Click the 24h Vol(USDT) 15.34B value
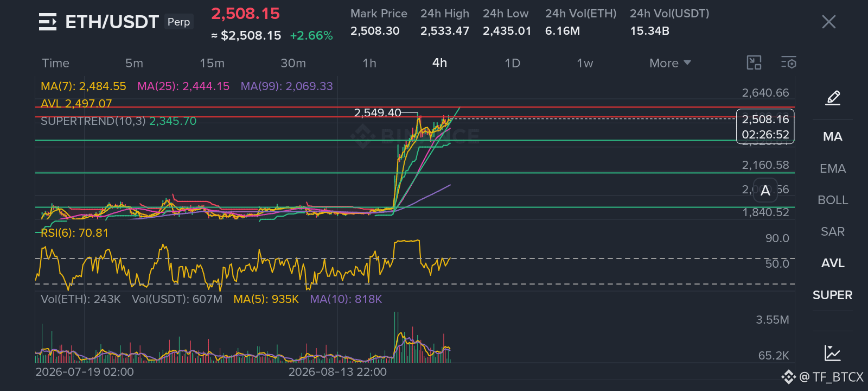The image size is (868, 391). click(650, 31)
